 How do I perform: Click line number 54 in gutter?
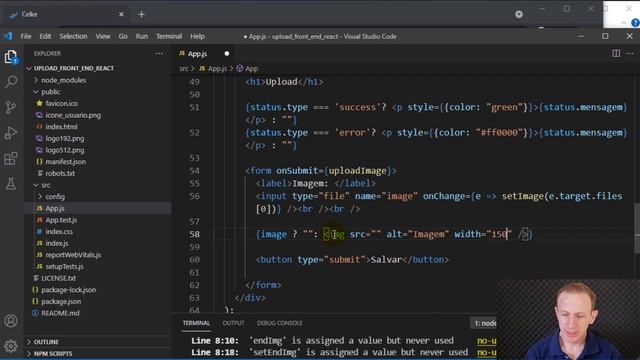coord(194,171)
